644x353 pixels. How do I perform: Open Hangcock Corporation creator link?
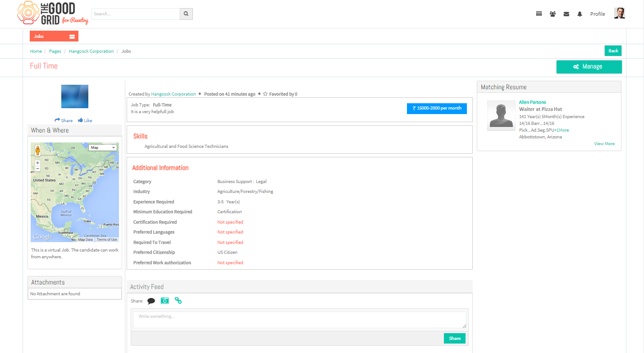(x=174, y=94)
